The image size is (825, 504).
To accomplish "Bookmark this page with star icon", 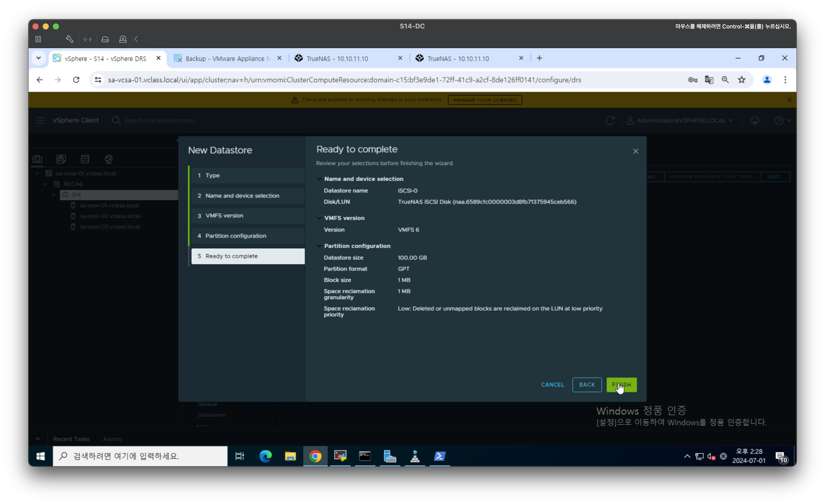I will point(741,80).
